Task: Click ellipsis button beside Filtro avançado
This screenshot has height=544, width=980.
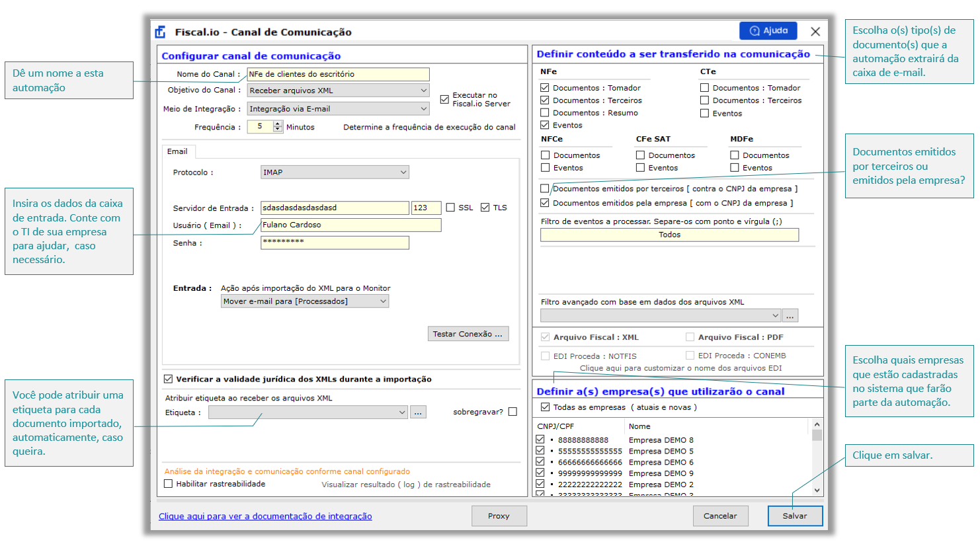Action: 790,315
